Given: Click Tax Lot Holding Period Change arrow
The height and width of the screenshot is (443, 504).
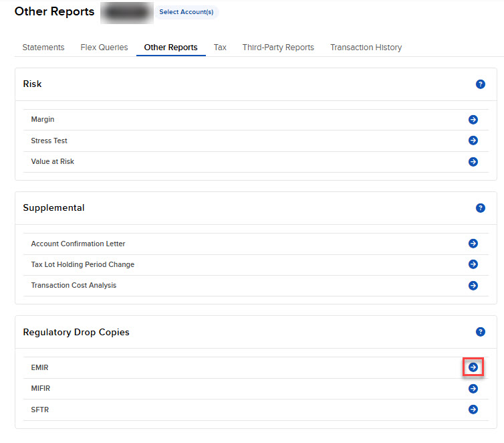Looking at the screenshot, I should [473, 264].
